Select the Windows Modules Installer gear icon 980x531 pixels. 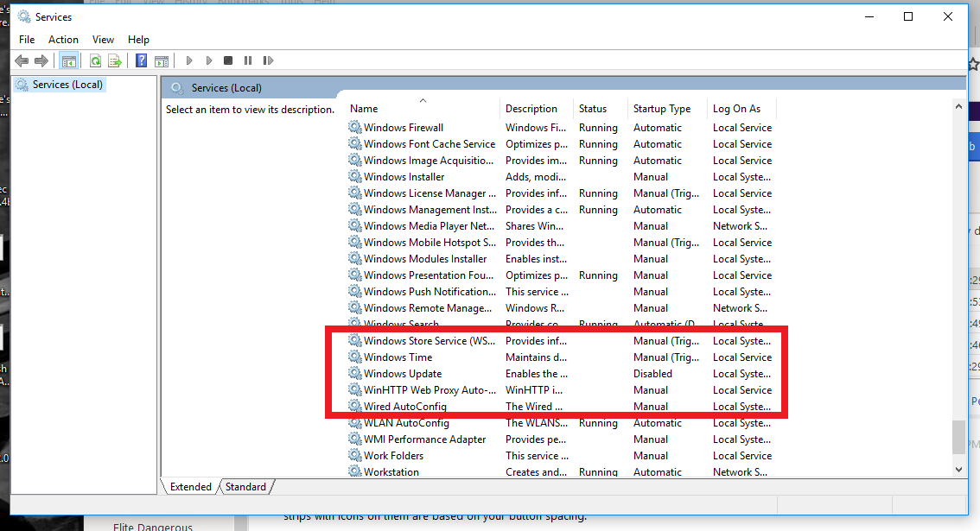coord(355,258)
